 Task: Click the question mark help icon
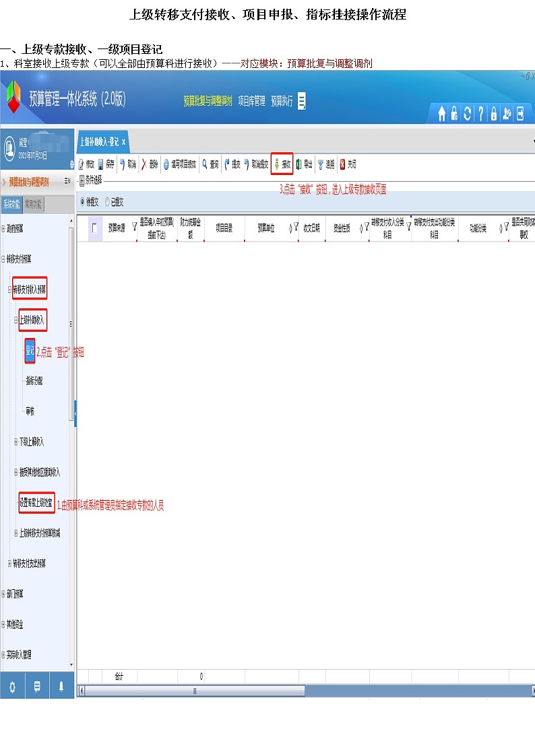[x=480, y=113]
